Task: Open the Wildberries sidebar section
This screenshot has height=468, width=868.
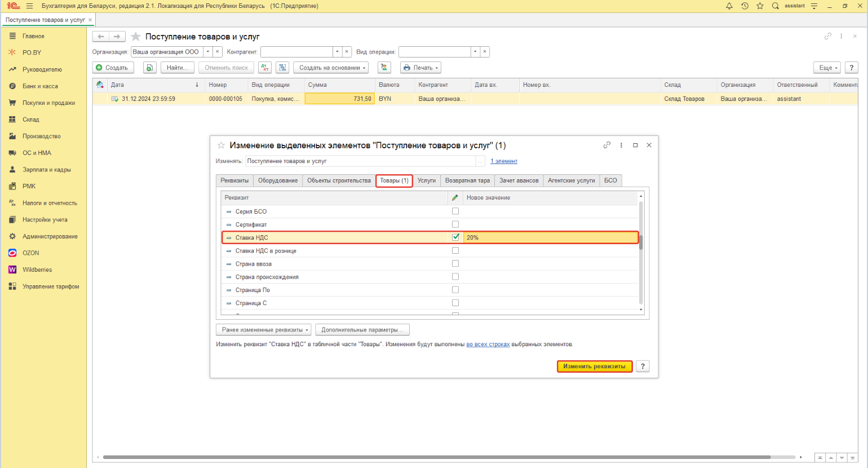Action: pos(37,270)
